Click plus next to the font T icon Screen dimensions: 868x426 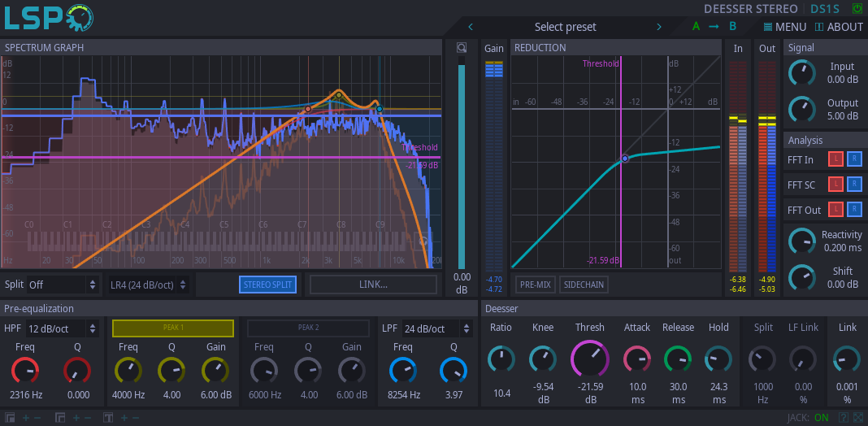(x=124, y=418)
